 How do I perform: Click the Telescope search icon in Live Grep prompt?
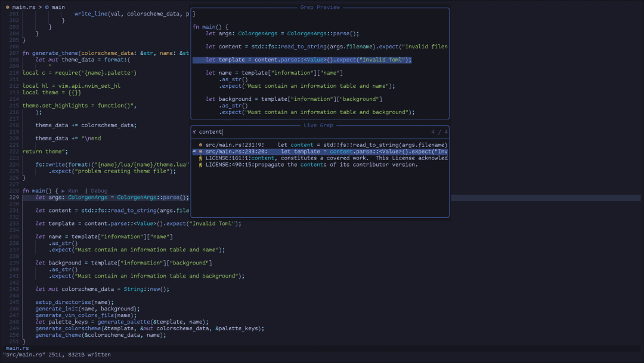pos(195,131)
